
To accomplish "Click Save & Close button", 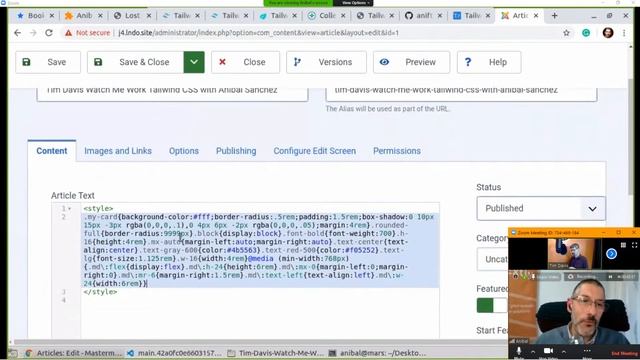I will click(x=135, y=62).
